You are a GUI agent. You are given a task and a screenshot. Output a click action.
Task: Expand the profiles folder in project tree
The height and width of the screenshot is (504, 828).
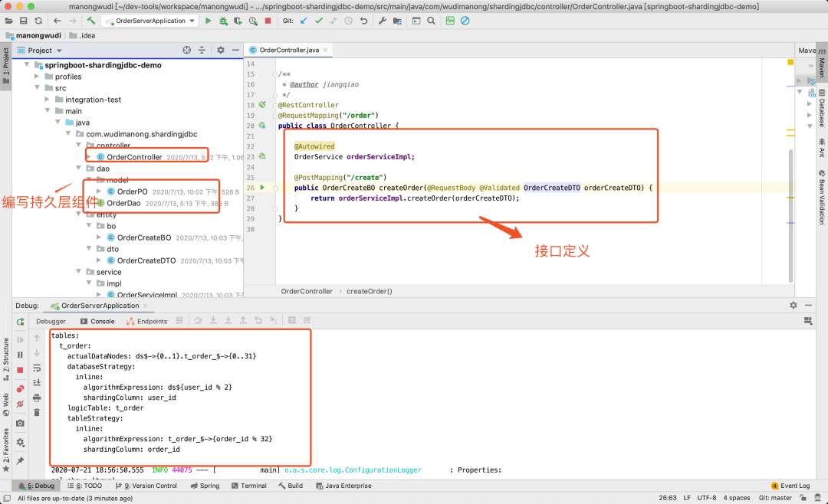37,77
